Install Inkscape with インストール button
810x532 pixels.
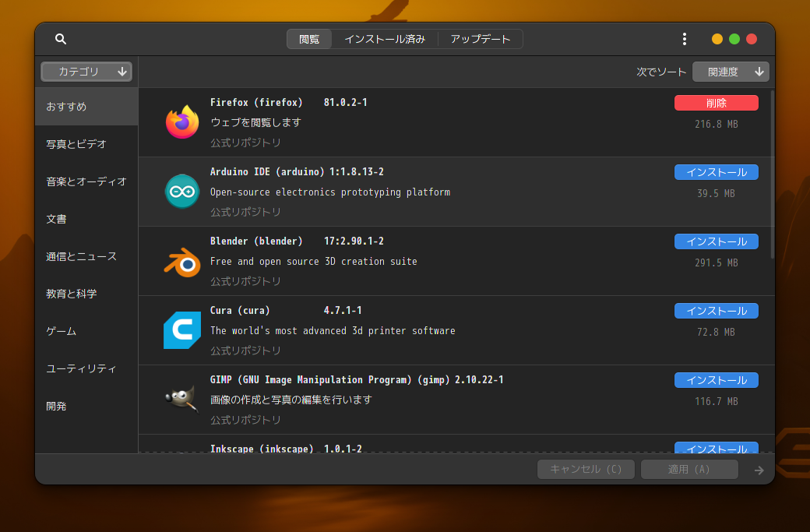pos(716,448)
